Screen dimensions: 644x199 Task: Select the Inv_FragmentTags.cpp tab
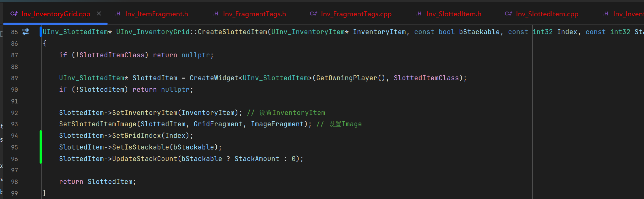[351, 14]
